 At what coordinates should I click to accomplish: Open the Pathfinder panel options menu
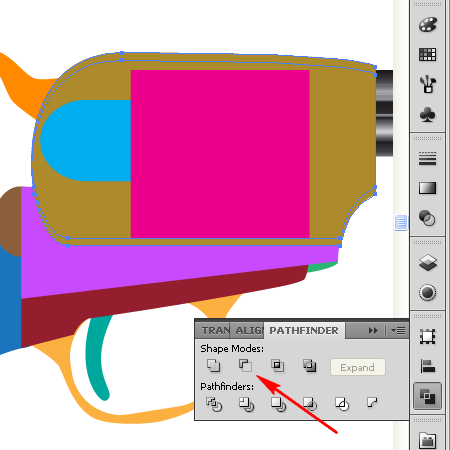pos(398,331)
